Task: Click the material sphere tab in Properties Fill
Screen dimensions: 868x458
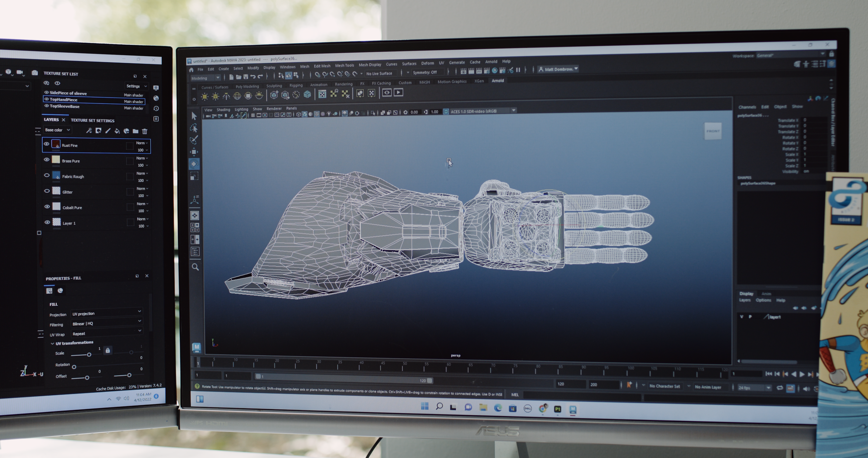Action: click(x=60, y=290)
